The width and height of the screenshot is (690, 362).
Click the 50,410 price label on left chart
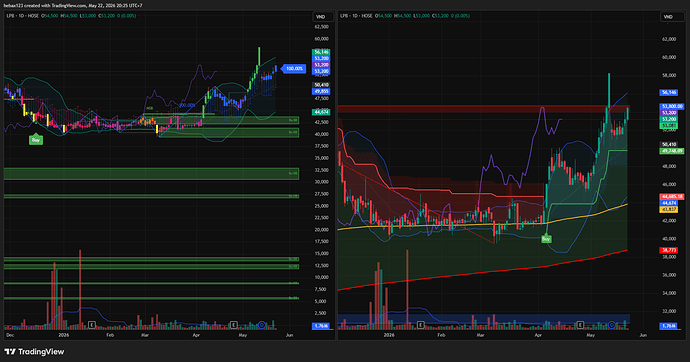pyautogui.click(x=321, y=85)
